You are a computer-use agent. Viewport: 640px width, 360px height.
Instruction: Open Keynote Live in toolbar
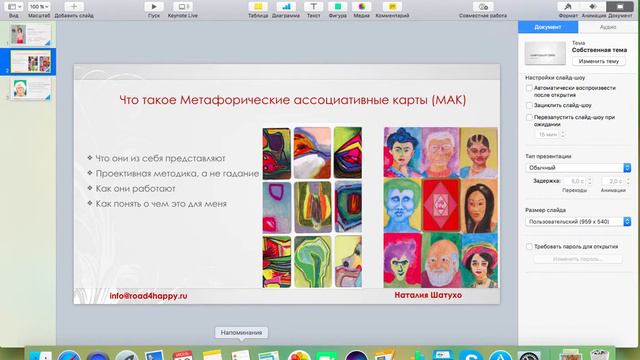pos(182,7)
